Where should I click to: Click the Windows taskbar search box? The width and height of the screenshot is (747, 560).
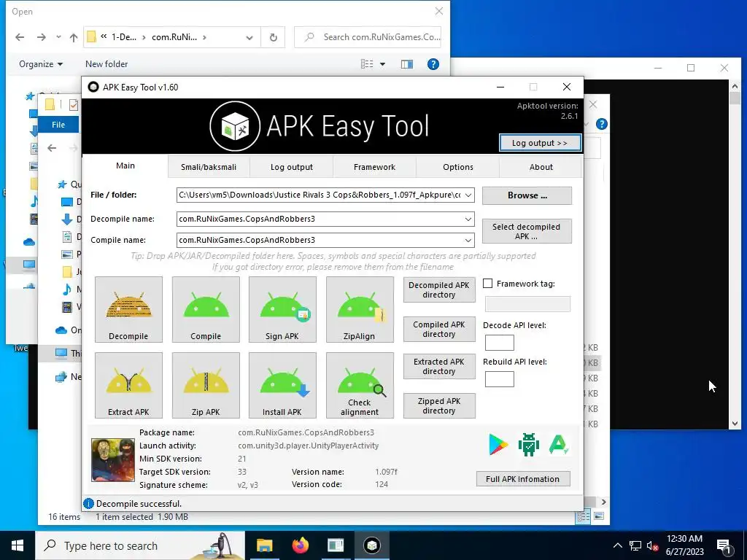coord(140,545)
